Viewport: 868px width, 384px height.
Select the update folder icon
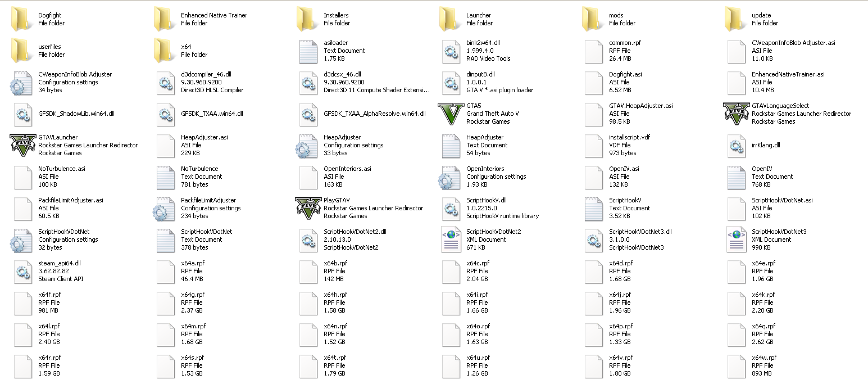point(736,19)
